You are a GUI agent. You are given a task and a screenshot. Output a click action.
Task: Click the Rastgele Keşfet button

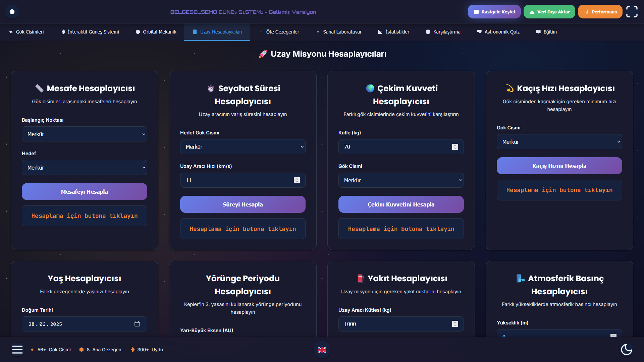494,12
